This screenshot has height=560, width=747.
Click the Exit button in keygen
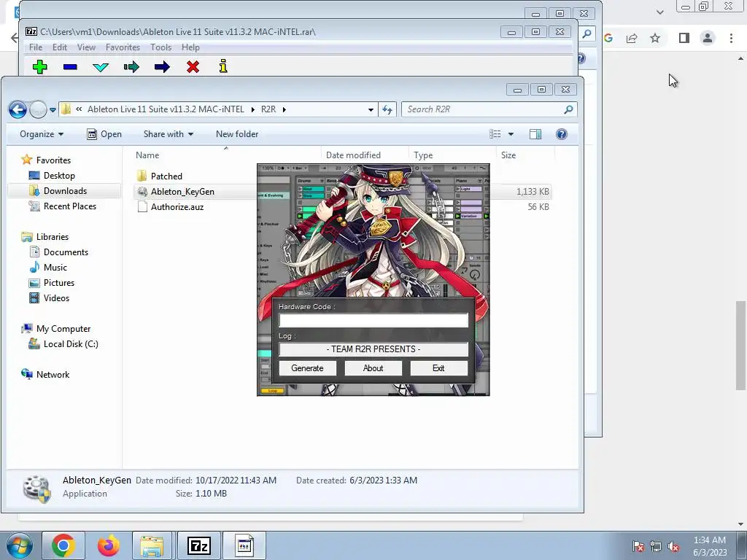pos(438,368)
